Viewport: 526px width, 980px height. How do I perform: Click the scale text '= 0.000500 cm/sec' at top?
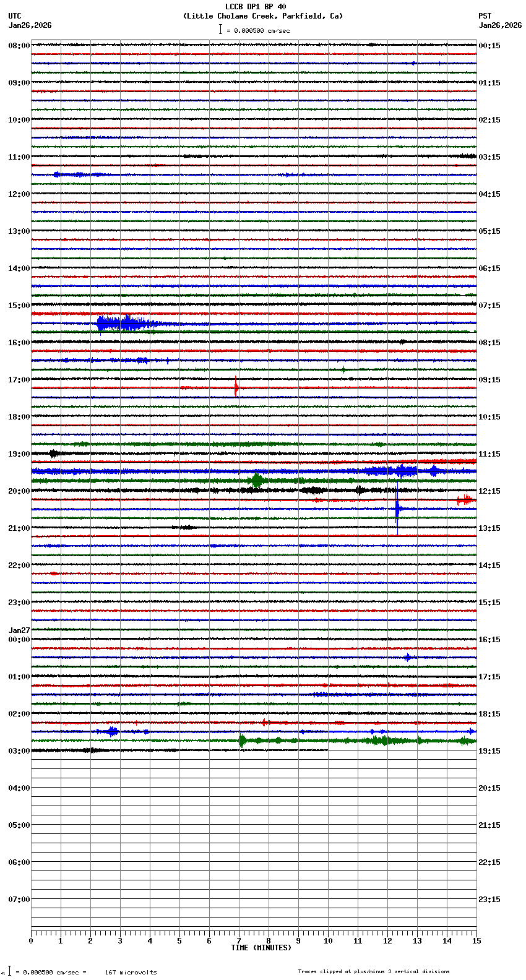pos(258,30)
